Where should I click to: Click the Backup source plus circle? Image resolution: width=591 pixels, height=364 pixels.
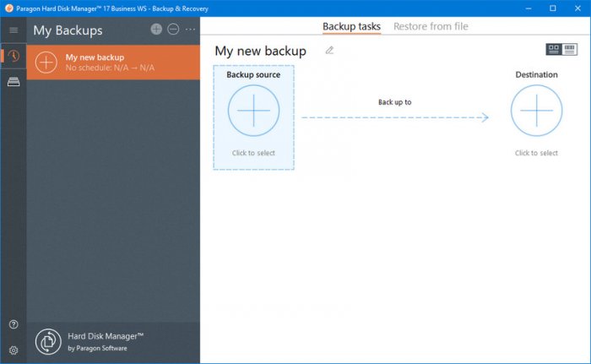(253, 111)
